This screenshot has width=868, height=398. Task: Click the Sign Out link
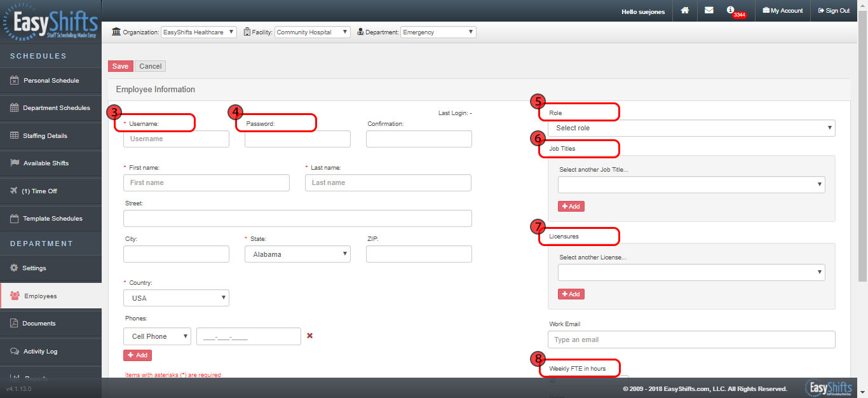[834, 11]
